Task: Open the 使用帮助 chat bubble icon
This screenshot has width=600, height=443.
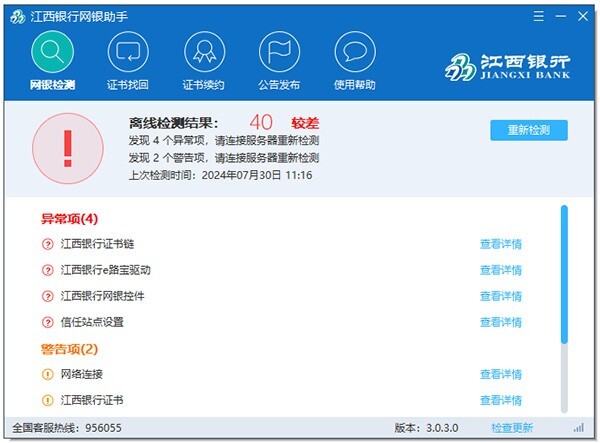Action: (x=355, y=52)
